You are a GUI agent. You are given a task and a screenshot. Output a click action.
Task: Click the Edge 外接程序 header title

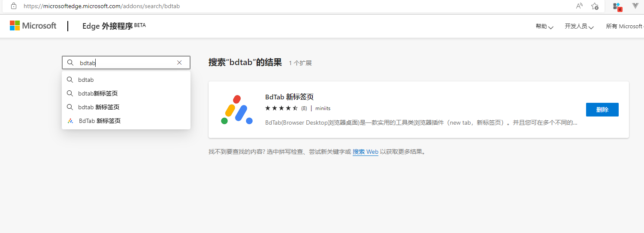pyautogui.click(x=107, y=26)
